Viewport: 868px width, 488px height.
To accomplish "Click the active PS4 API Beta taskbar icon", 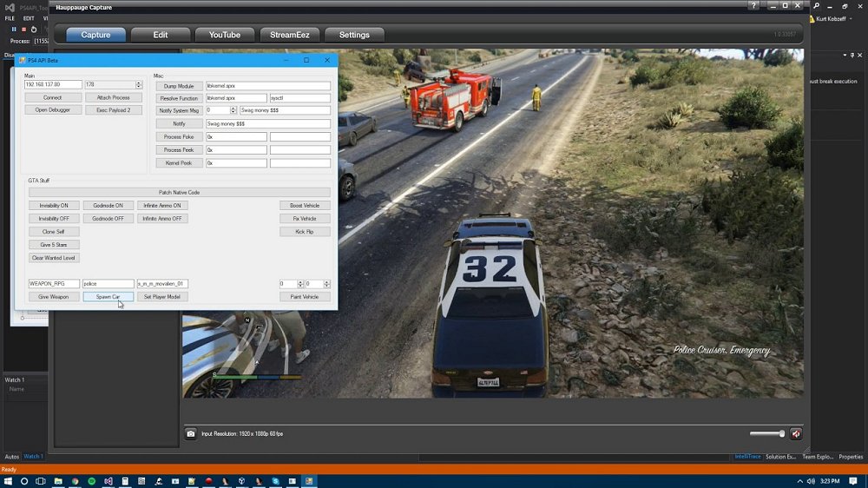I will [x=309, y=481].
